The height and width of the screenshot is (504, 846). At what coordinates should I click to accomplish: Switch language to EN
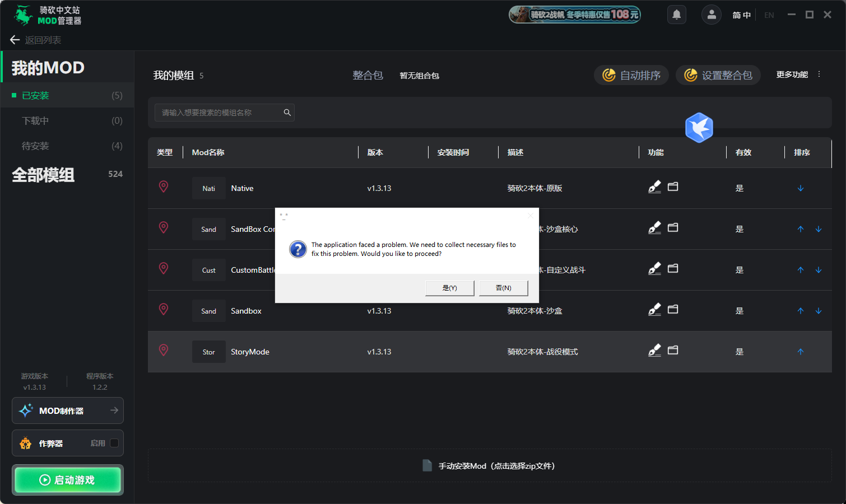769,15
